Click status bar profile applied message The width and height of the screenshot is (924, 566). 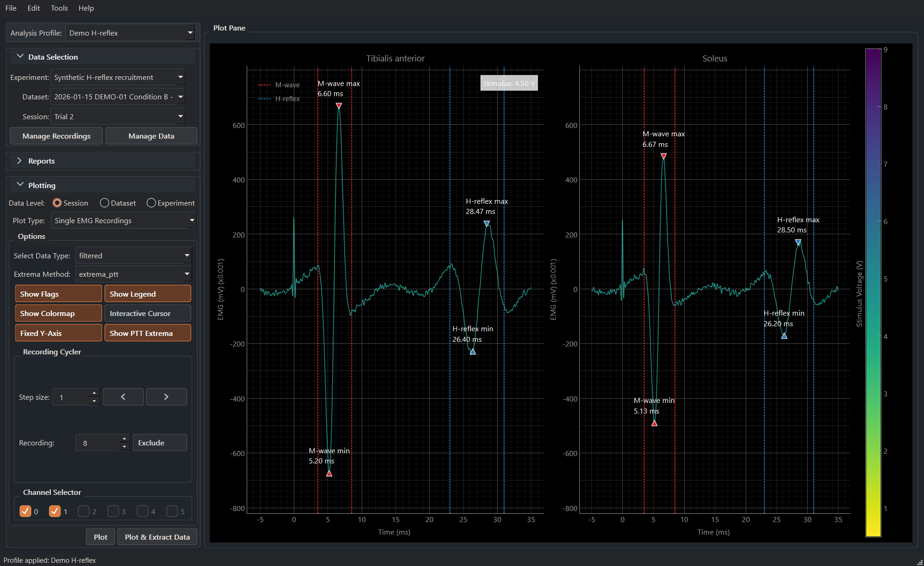pos(50,560)
